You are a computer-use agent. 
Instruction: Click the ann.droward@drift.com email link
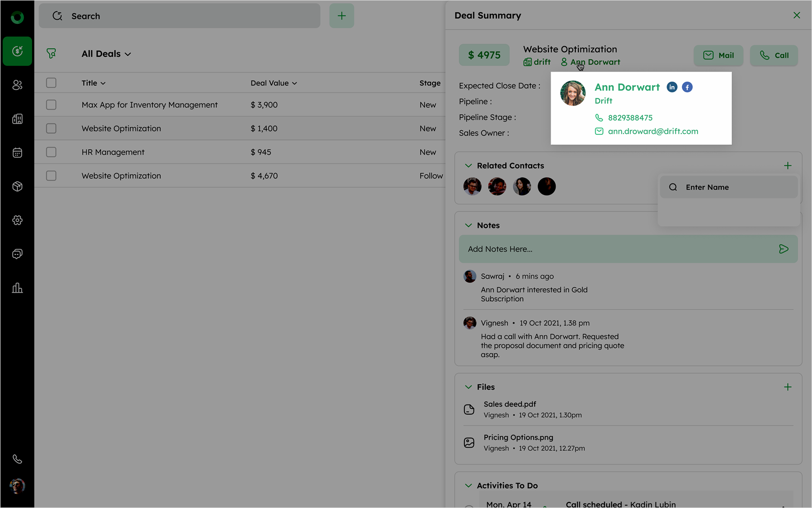653,131
